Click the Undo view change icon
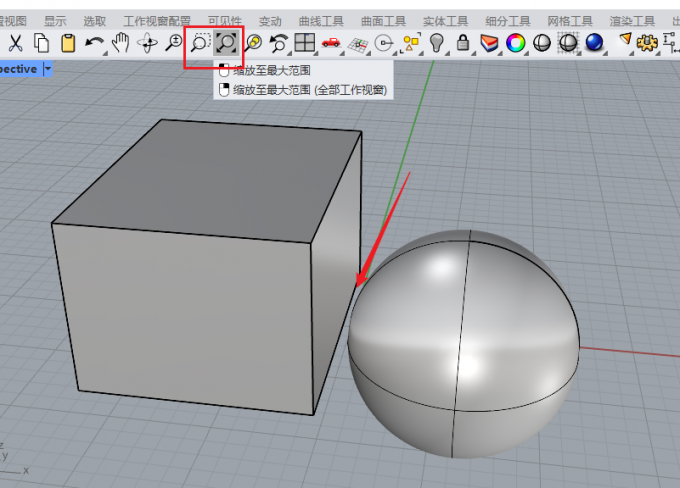680x488 pixels. pyautogui.click(x=279, y=43)
